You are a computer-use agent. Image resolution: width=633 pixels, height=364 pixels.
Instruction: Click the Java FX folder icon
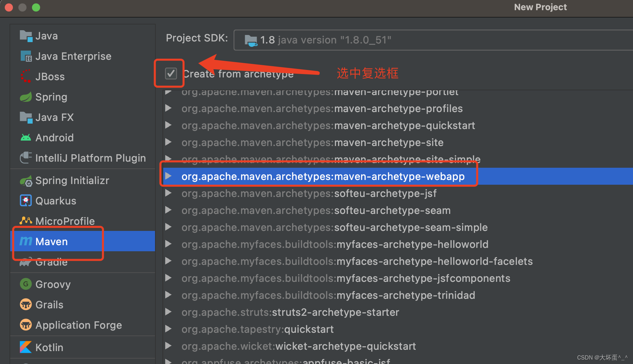pos(26,117)
